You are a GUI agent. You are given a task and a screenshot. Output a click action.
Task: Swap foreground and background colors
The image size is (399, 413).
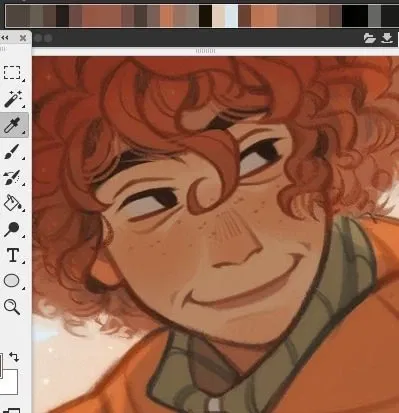pos(14,357)
